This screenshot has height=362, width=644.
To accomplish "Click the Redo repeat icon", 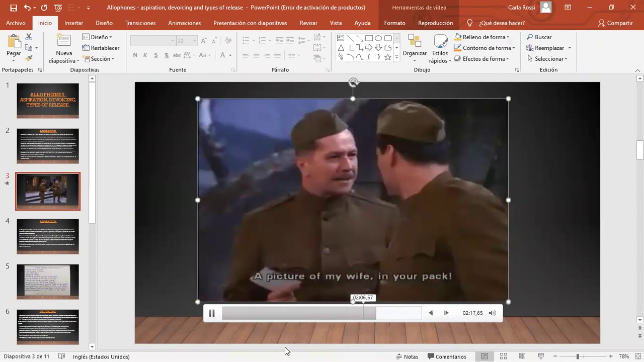I will pos(44,8).
